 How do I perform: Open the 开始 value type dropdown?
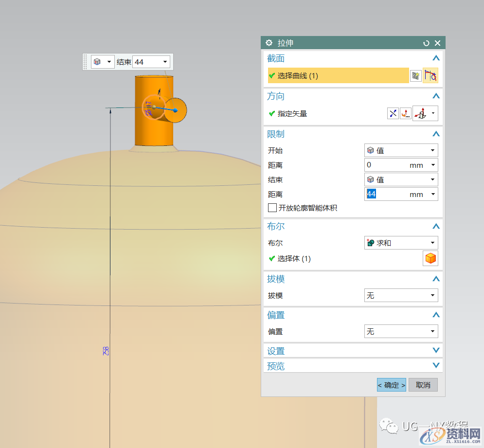pos(401,150)
